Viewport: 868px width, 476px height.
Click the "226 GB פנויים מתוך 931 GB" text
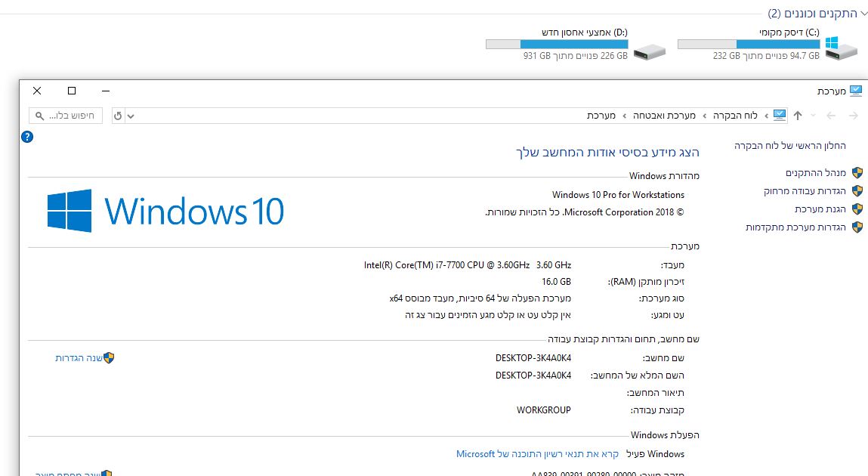click(x=575, y=56)
